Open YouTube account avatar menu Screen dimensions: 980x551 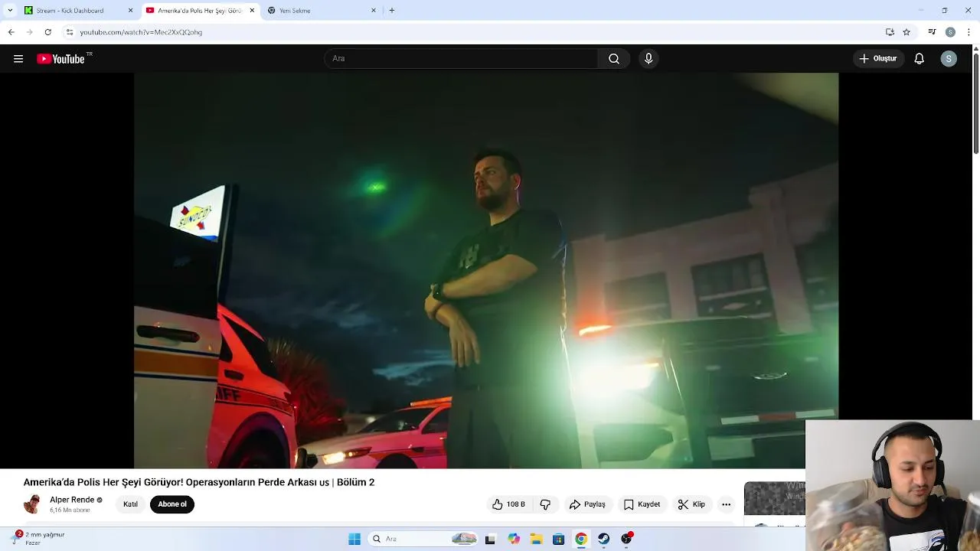[x=949, y=59]
